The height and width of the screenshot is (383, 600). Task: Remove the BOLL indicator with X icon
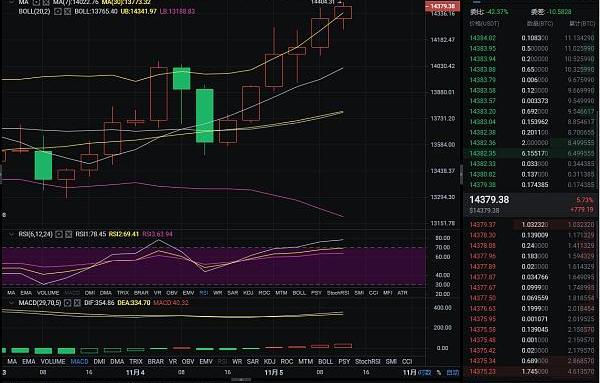point(67,11)
